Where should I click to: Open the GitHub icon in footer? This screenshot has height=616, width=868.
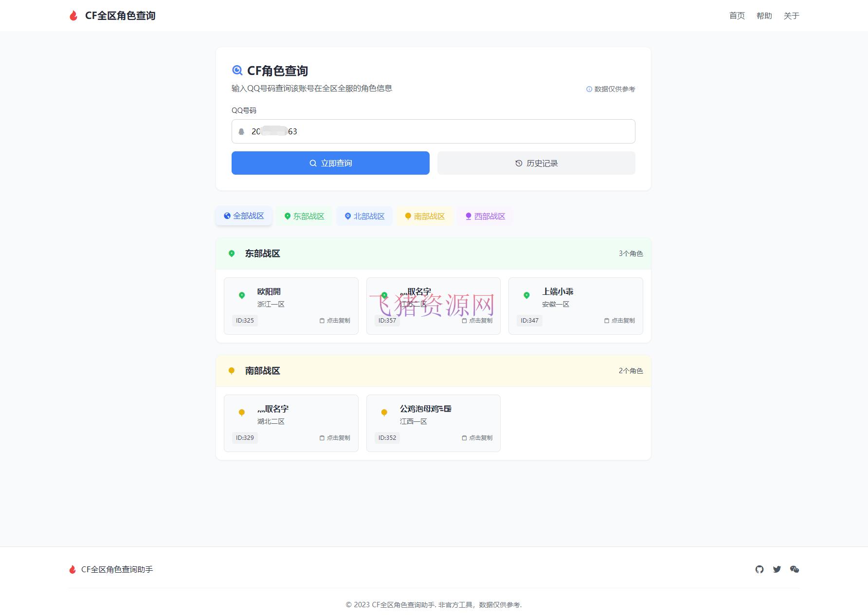[x=759, y=569]
